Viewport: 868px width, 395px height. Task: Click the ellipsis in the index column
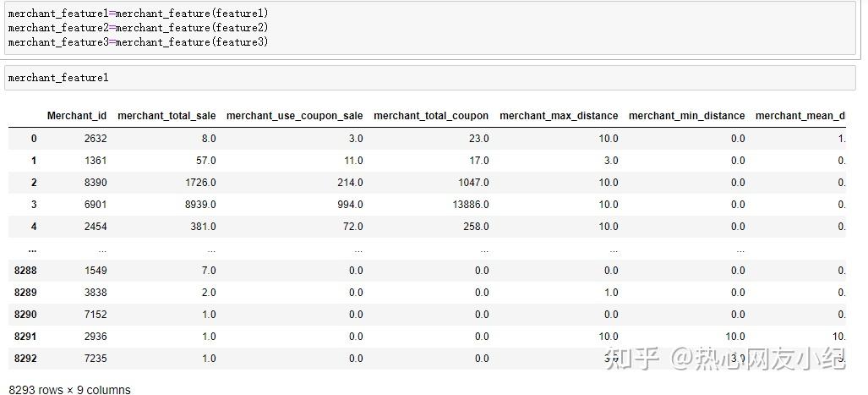click(32, 249)
